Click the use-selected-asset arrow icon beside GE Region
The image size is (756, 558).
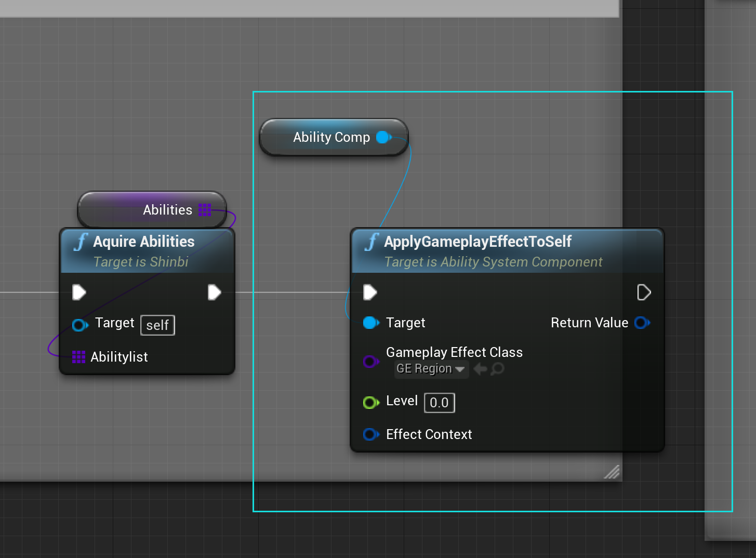click(x=479, y=369)
